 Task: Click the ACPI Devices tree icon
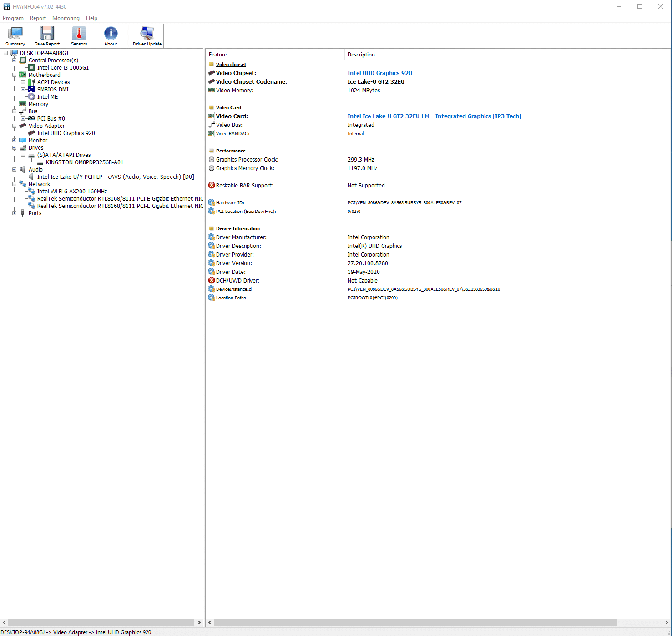pyautogui.click(x=31, y=82)
